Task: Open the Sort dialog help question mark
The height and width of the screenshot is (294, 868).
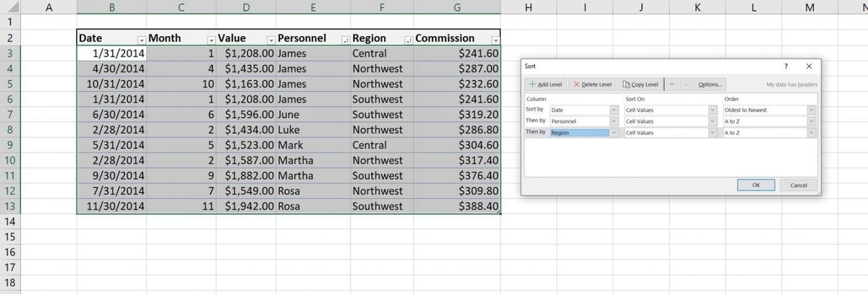Action: 786,66
